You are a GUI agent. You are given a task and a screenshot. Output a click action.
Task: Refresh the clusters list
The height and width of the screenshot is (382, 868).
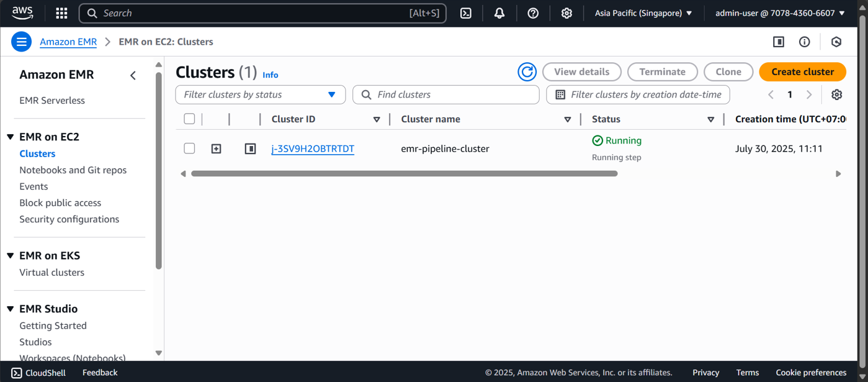click(527, 72)
